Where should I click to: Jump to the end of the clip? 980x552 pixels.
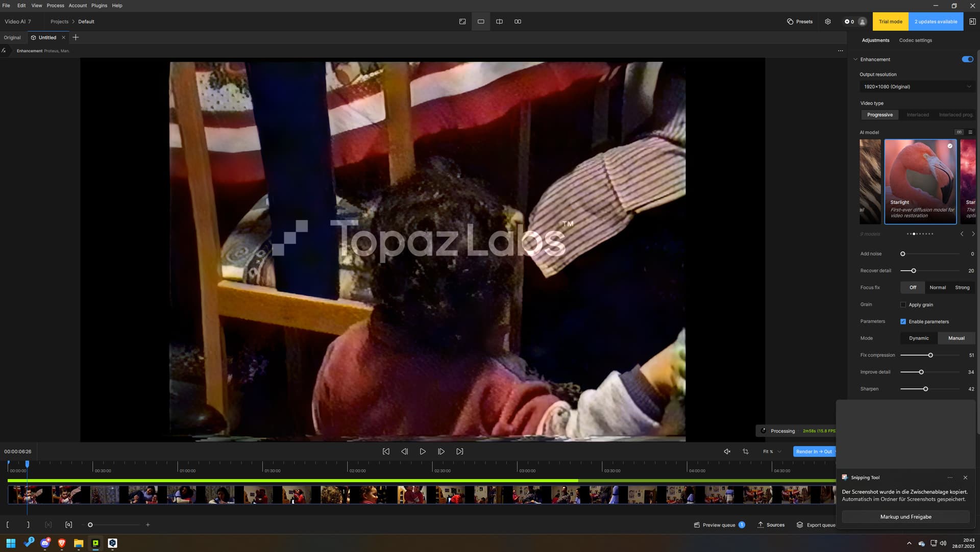[459, 451]
